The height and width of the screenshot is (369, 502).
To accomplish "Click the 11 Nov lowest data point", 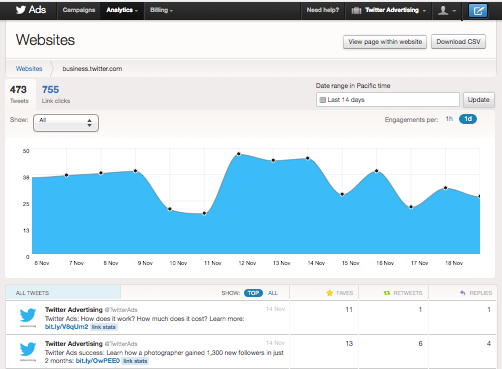I will (204, 214).
